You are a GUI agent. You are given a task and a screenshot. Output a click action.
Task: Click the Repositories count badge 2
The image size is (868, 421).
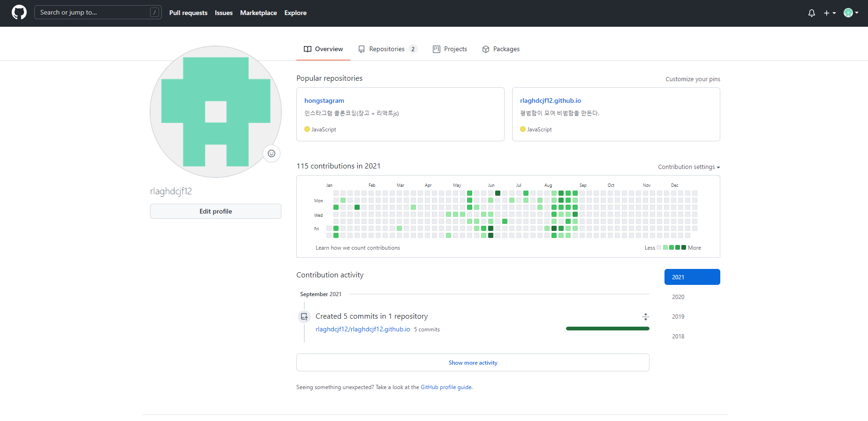(413, 49)
